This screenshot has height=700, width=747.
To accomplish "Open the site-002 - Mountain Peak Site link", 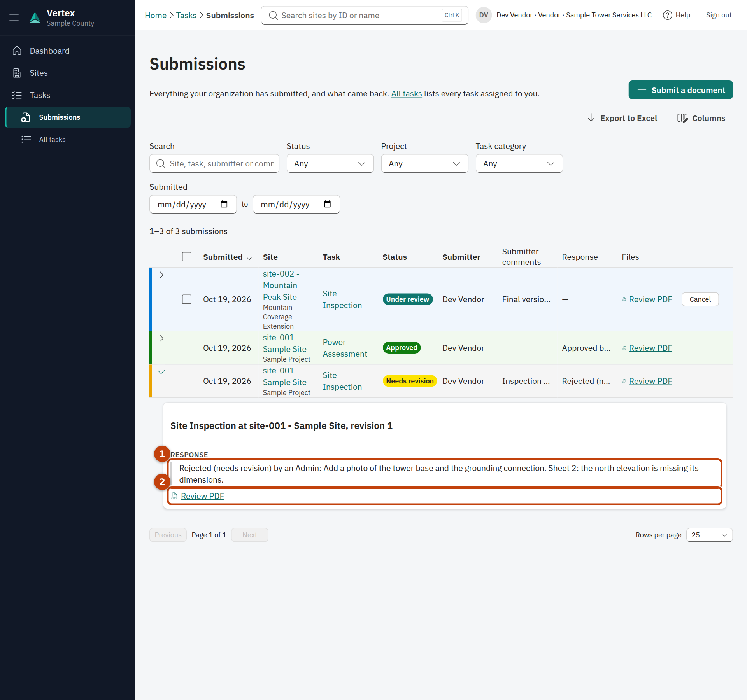I will 281,285.
